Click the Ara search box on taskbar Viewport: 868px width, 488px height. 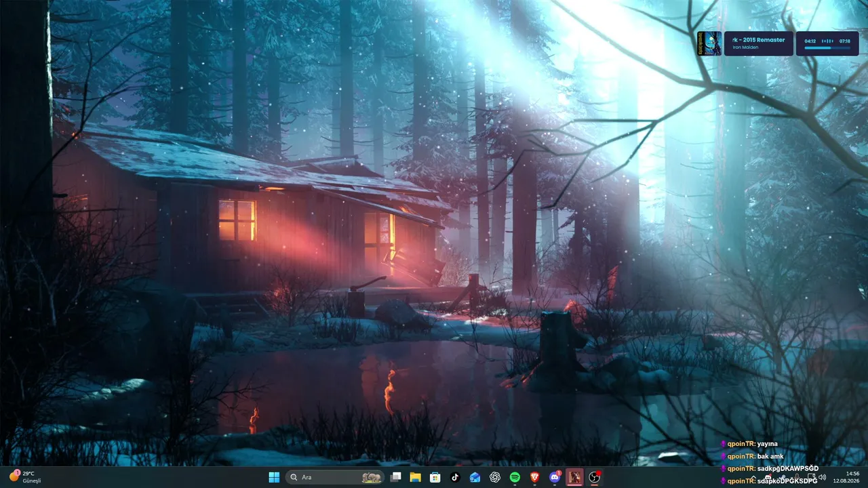tap(335, 477)
